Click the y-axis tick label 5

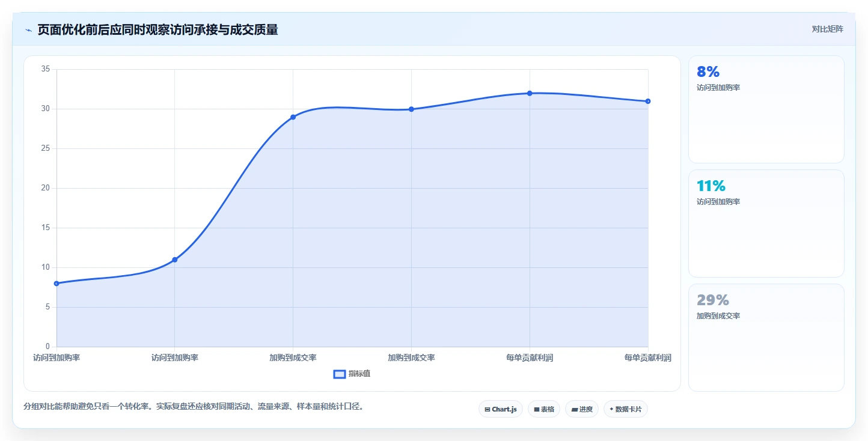48,307
